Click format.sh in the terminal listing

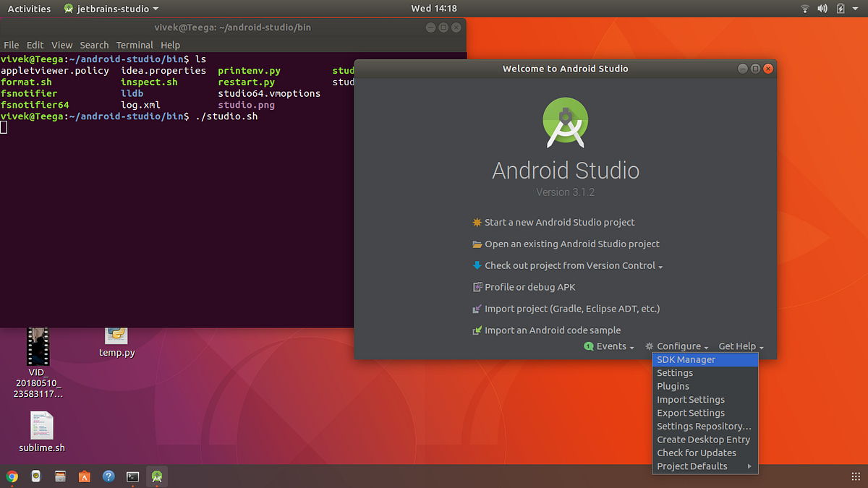pyautogui.click(x=27, y=82)
